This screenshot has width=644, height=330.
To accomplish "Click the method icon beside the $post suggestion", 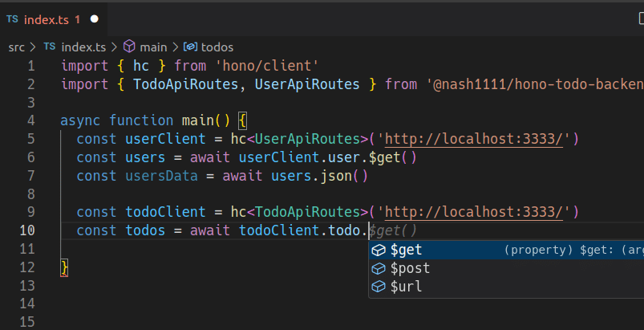I will (x=379, y=268).
